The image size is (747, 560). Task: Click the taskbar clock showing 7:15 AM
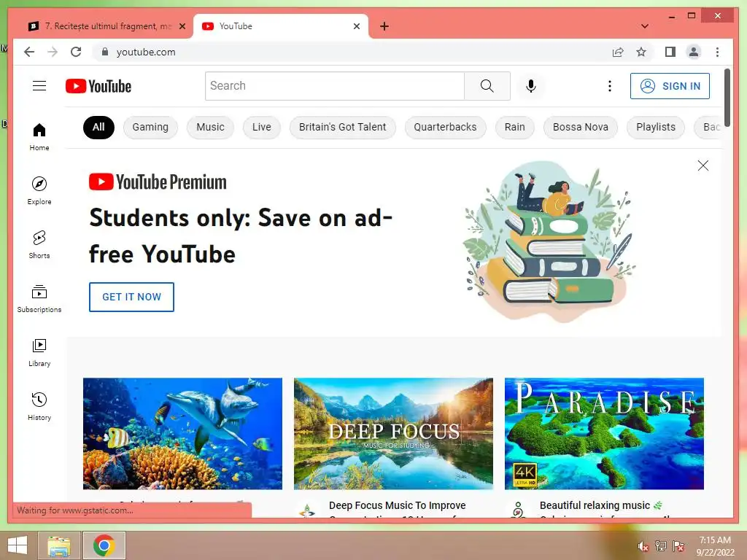715,545
